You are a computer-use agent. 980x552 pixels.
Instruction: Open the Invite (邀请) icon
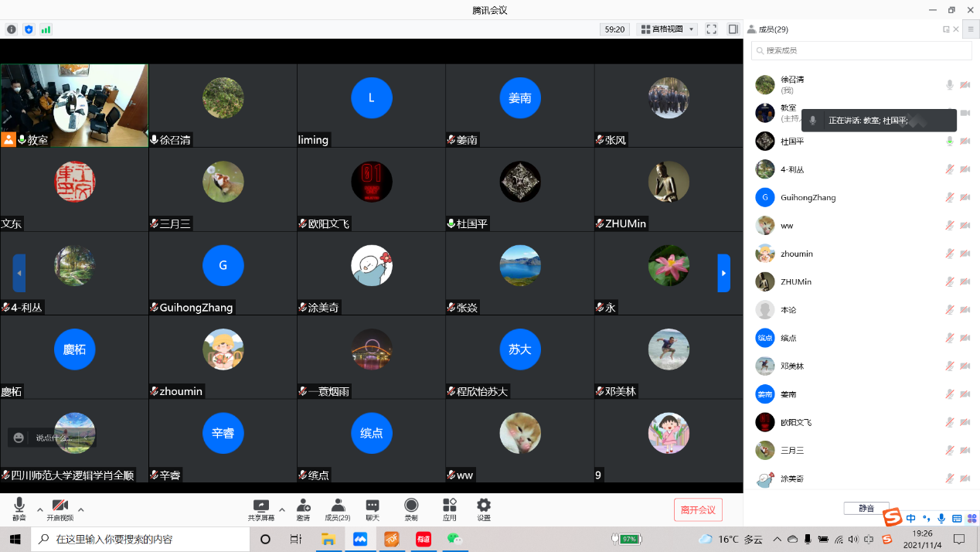coord(303,509)
